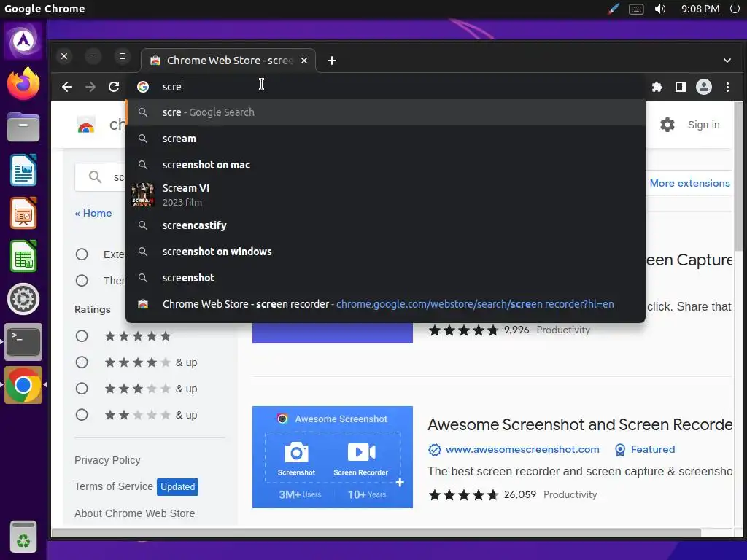Choose the 'screencastify' suggestion

coord(385,225)
